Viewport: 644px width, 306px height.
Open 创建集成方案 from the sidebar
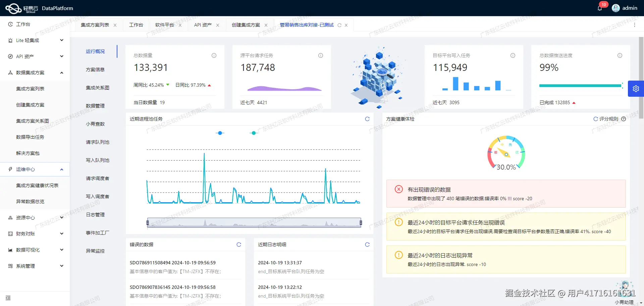[x=30, y=104]
